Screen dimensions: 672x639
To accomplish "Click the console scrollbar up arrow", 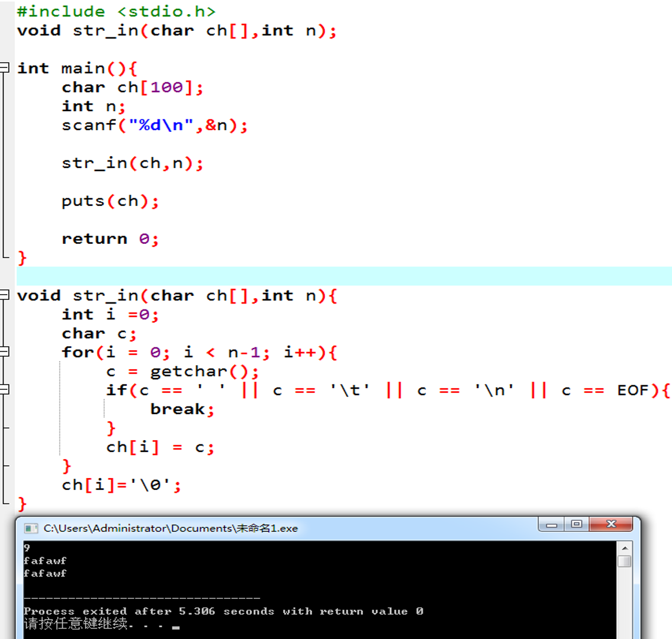I will (x=625, y=548).
